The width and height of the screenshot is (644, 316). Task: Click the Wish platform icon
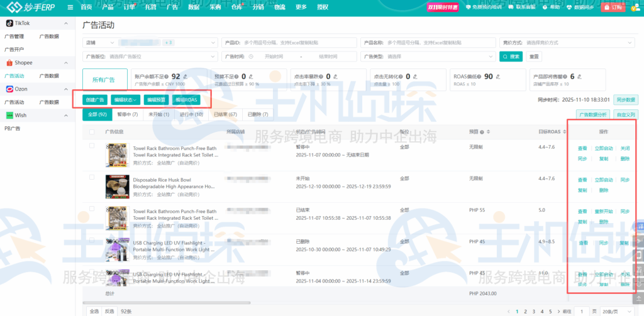tap(9, 116)
